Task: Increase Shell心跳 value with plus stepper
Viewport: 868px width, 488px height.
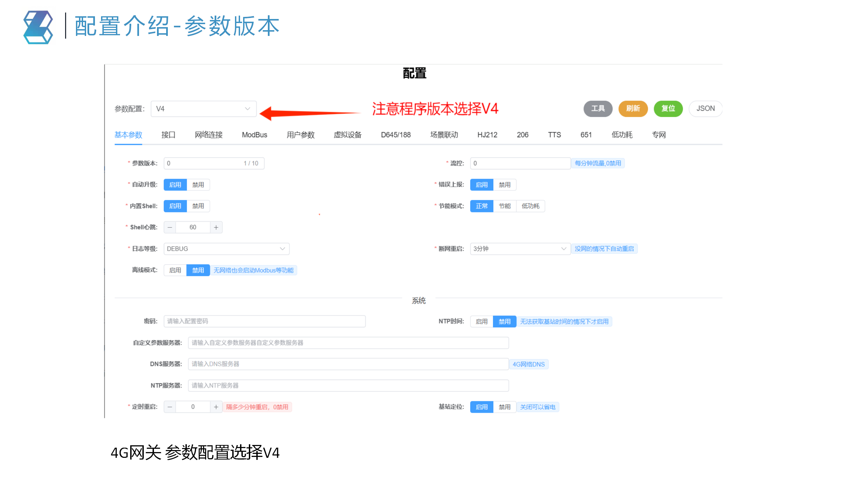Action: pos(216,227)
